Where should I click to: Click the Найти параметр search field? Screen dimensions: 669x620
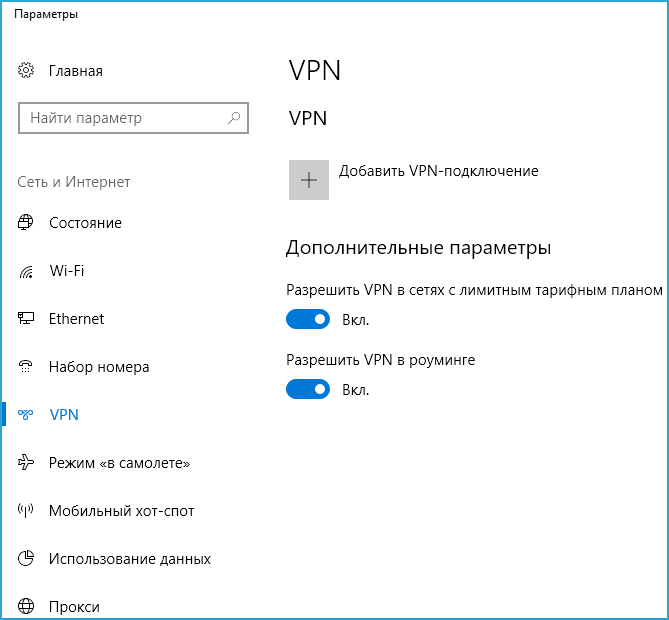tap(122, 118)
